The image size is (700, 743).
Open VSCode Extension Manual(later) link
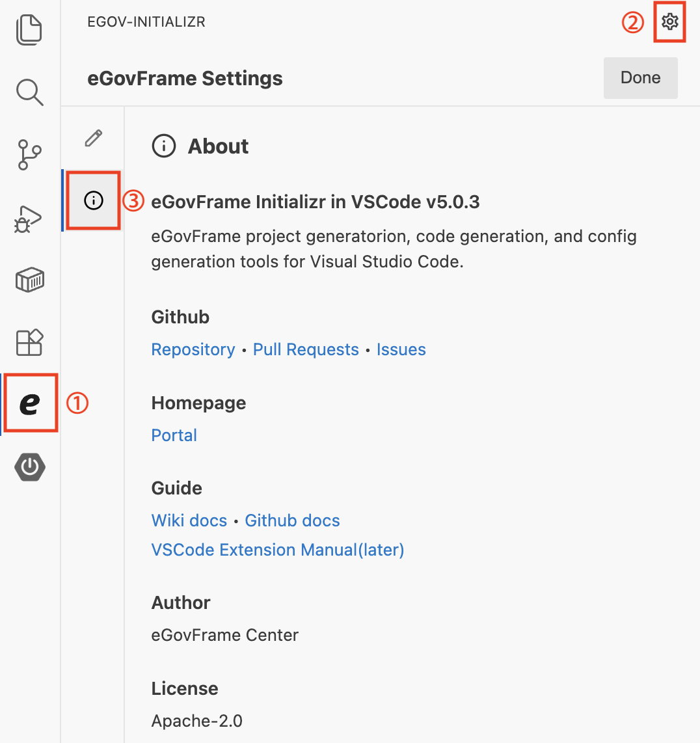tap(278, 550)
